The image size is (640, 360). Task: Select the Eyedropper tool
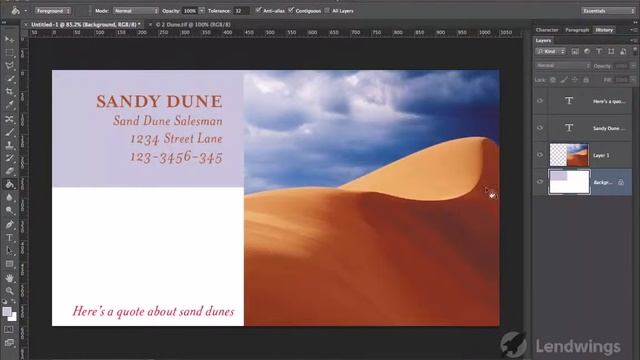[x=9, y=105]
